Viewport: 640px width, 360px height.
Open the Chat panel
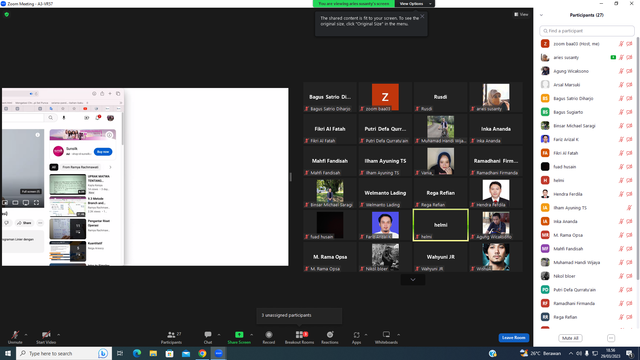point(208,337)
